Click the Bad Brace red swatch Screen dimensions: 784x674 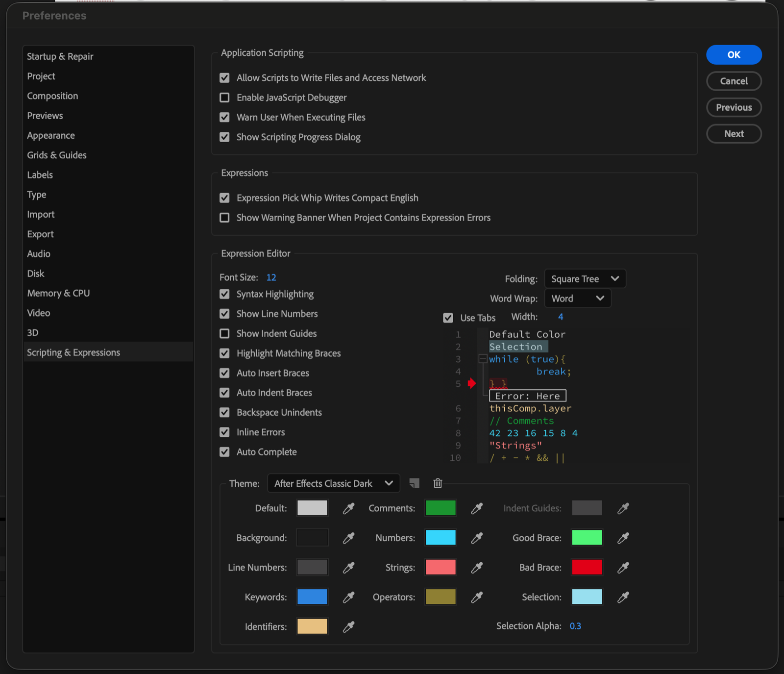point(587,567)
